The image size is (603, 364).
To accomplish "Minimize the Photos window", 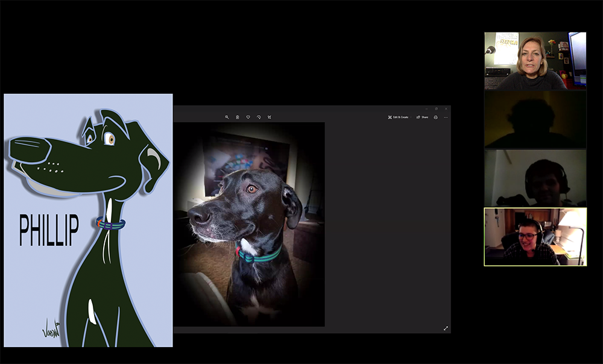I will coord(426,109).
